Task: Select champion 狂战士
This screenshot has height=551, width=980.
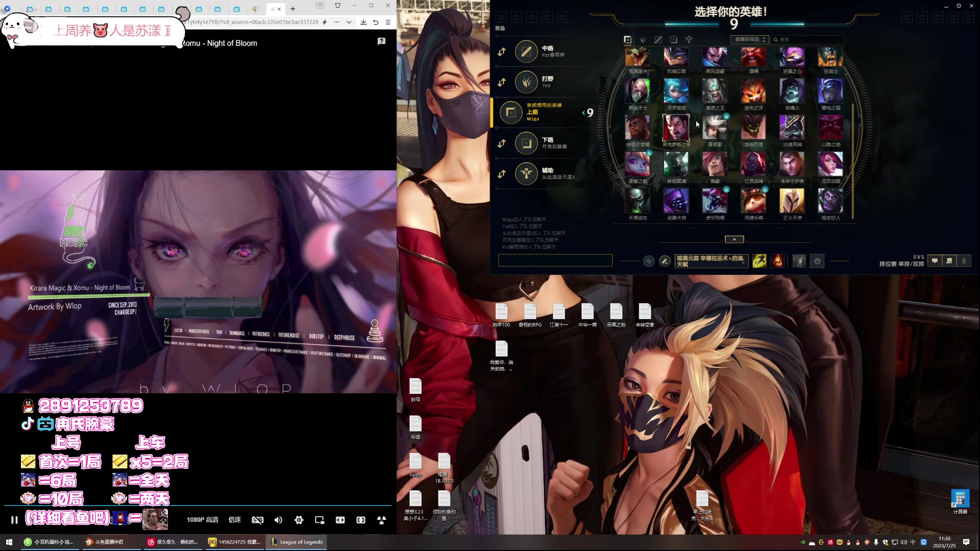Action: click(830, 57)
